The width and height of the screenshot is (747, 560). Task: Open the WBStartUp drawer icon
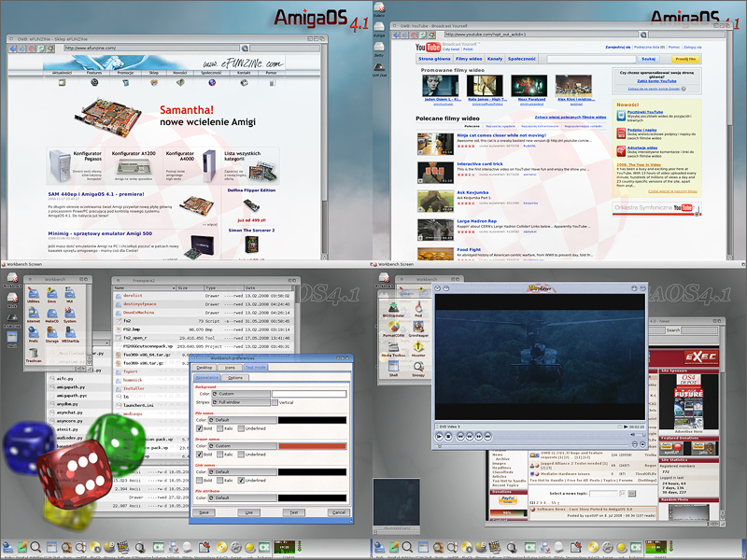[70, 335]
